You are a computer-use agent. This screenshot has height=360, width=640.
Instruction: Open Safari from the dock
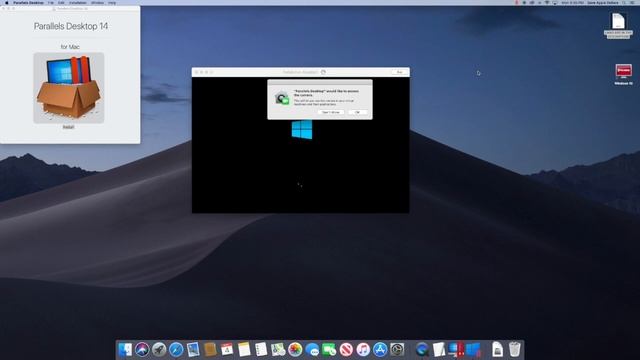click(x=176, y=350)
